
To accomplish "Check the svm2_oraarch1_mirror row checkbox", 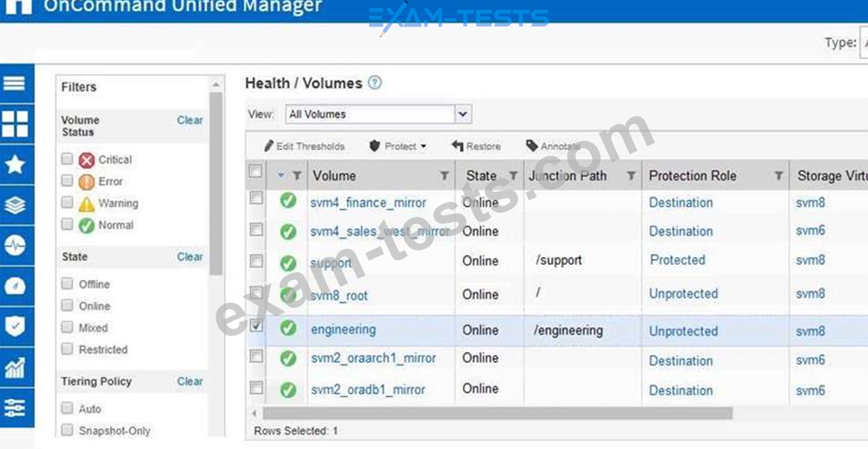I will click(256, 355).
